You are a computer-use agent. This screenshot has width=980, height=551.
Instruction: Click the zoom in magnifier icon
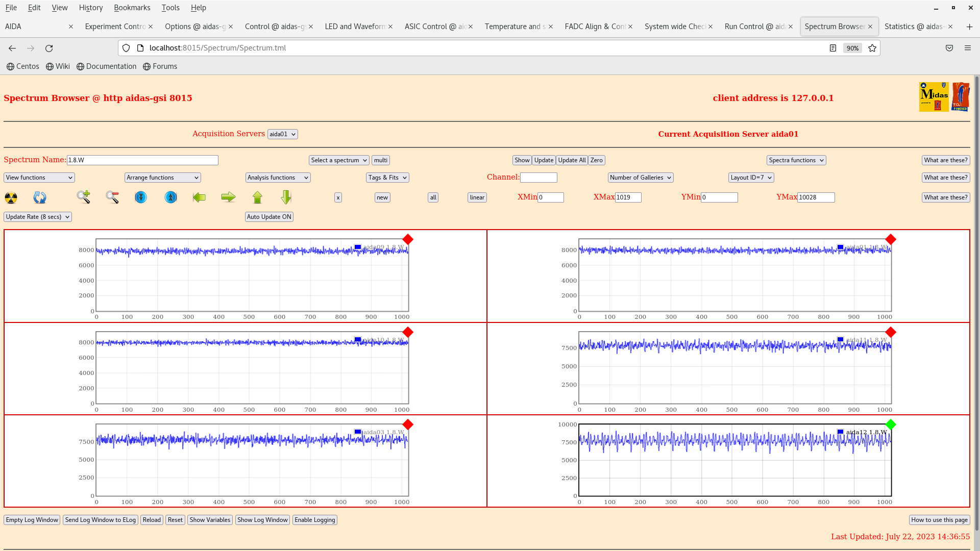(84, 197)
